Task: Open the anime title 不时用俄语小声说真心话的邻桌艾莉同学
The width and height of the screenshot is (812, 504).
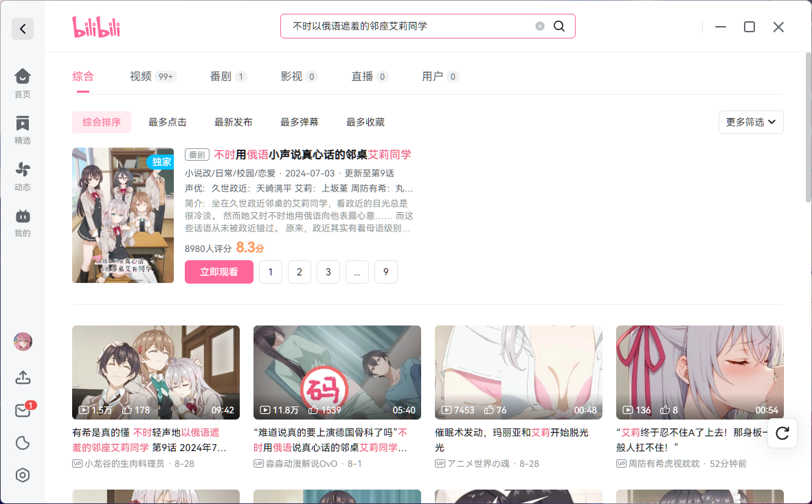Action: point(313,154)
